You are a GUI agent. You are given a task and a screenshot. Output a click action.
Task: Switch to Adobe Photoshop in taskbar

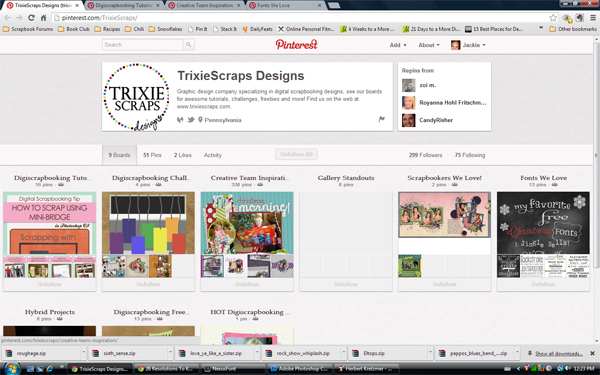299,369
